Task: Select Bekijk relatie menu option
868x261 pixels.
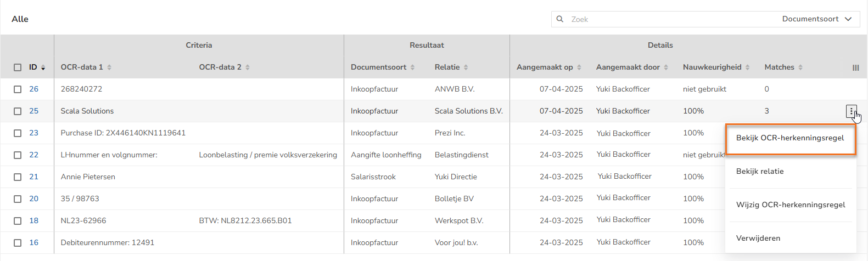Action: coord(760,172)
